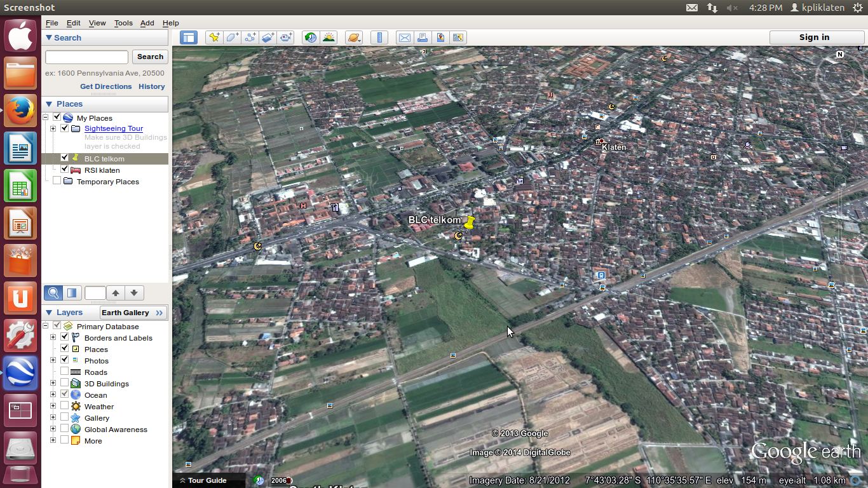Expand the Photos layer node

(x=53, y=360)
